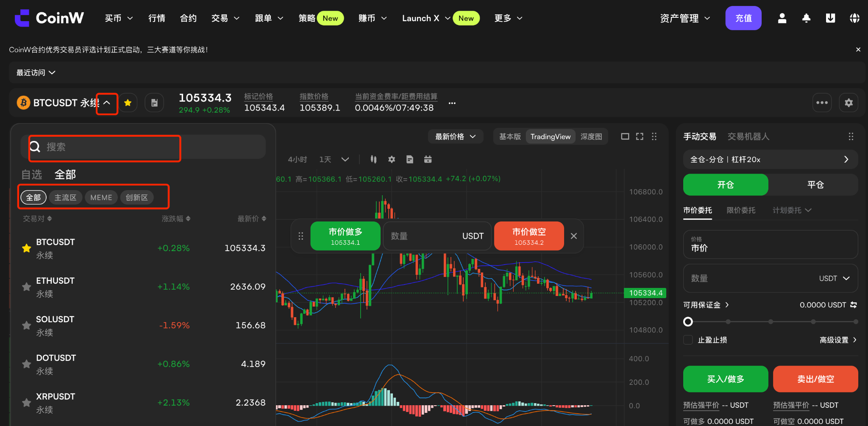
Task: Open 合约 in the top navigation
Action: [x=188, y=18]
